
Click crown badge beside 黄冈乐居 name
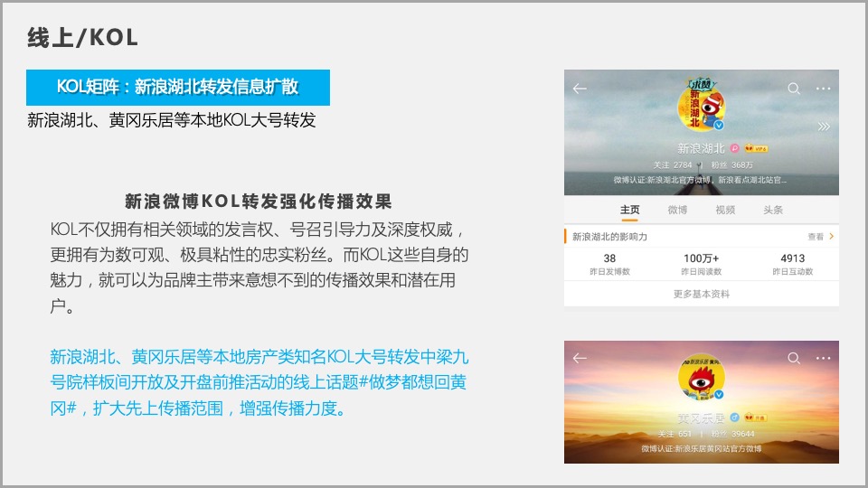tap(756, 418)
